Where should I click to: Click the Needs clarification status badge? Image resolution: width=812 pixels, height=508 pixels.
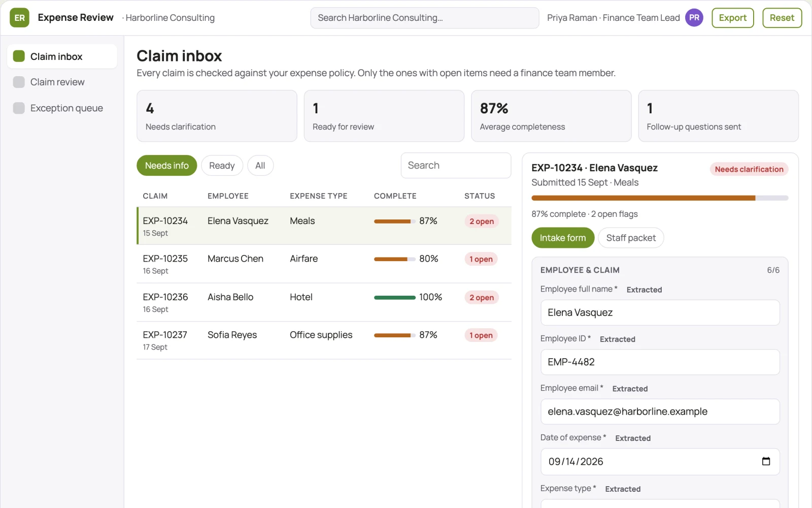point(749,169)
